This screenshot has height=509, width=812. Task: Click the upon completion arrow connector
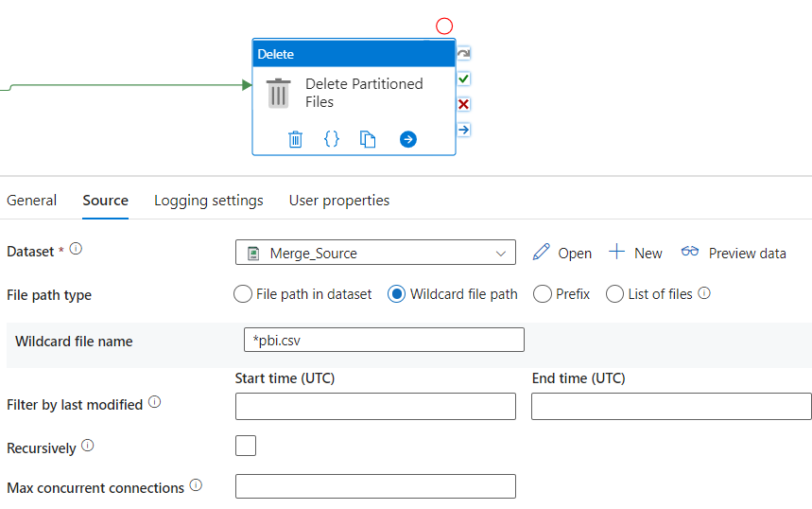click(x=463, y=130)
